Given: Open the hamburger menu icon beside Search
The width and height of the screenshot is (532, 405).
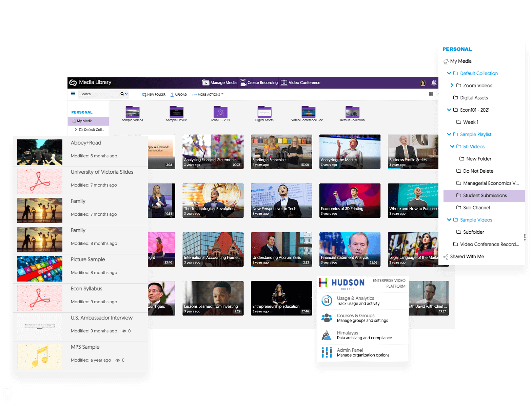Looking at the screenshot, I should click(73, 94).
